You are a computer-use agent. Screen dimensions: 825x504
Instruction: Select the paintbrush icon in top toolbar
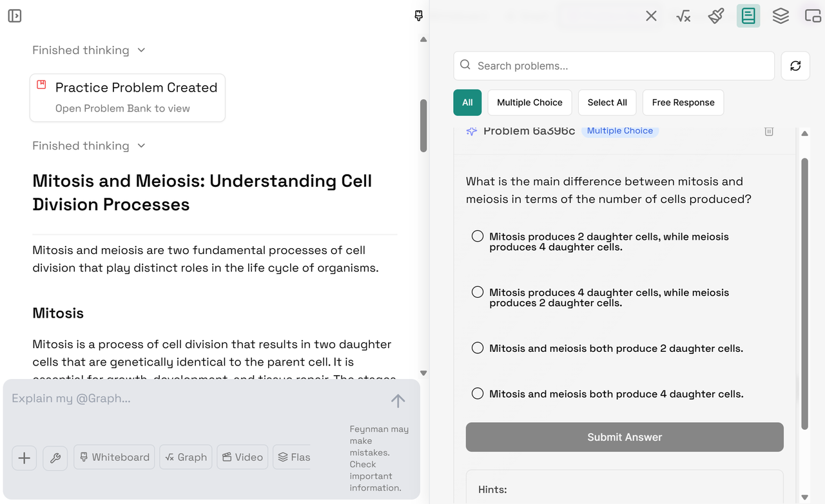(x=715, y=16)
